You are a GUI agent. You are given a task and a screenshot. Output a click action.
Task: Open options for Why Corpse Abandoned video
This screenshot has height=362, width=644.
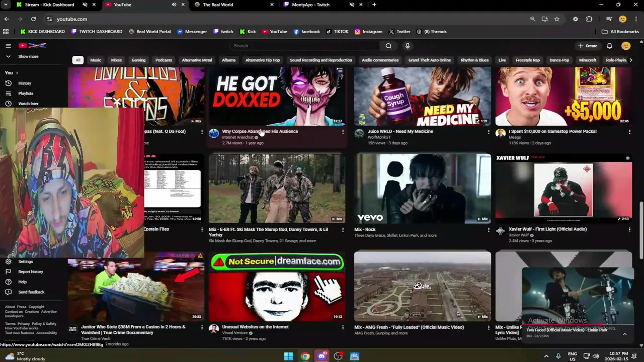coord(343,132)
